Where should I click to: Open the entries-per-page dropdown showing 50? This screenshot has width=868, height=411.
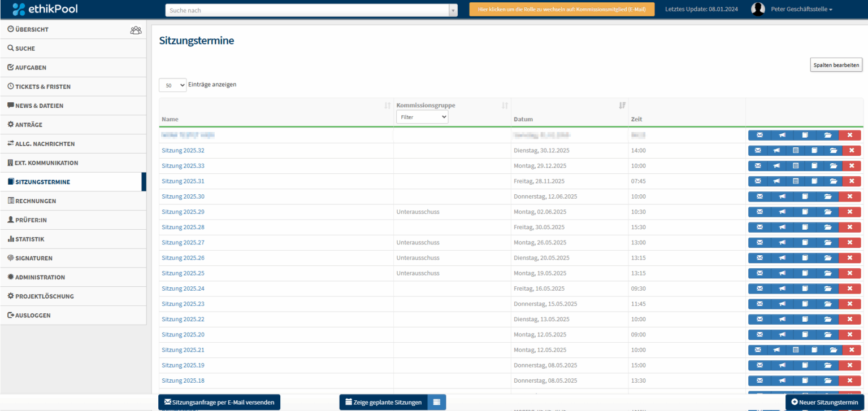pos(172,85)
